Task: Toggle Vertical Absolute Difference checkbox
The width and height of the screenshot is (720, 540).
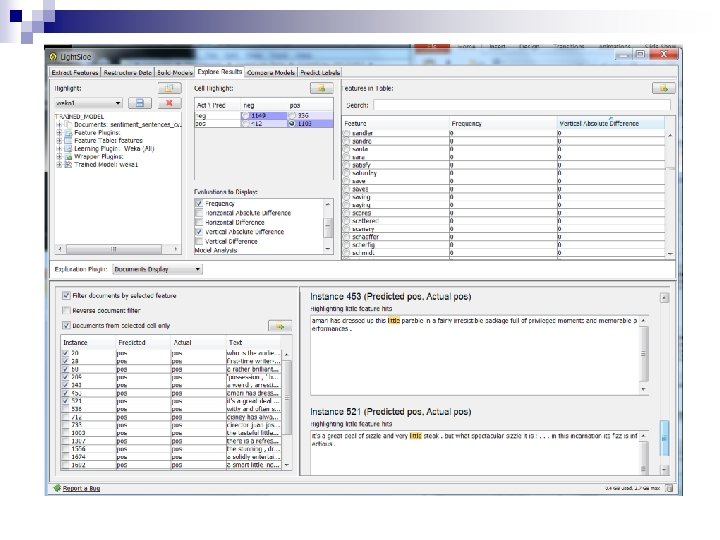Action: 199,232
